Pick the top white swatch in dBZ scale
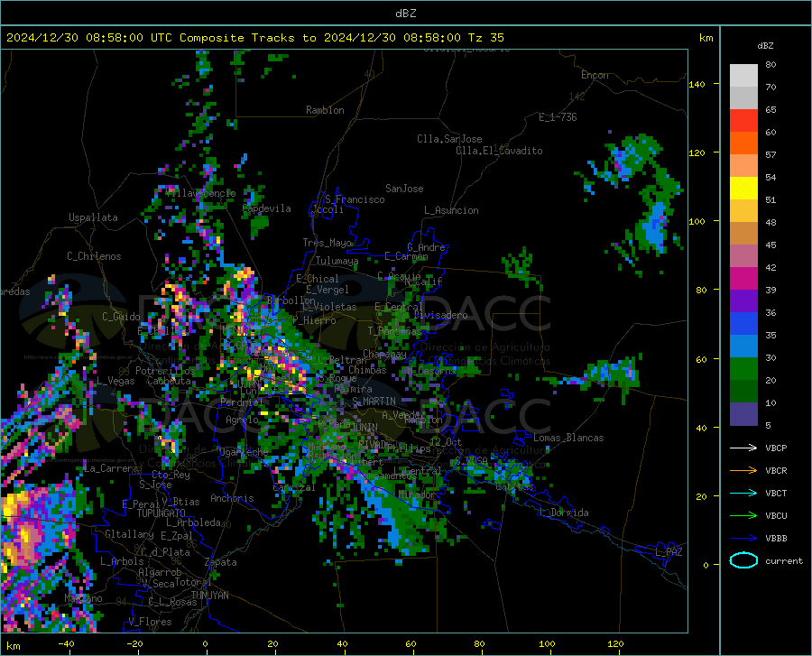Screen dimensions: 812x656 point(743,76)
